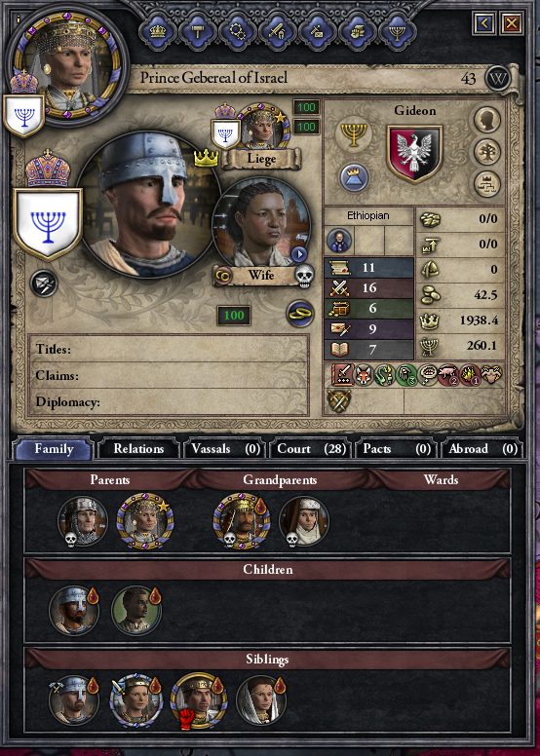This screenshot has height=756, width=540.
Task: Click the Liege label button
Action: 261,159
